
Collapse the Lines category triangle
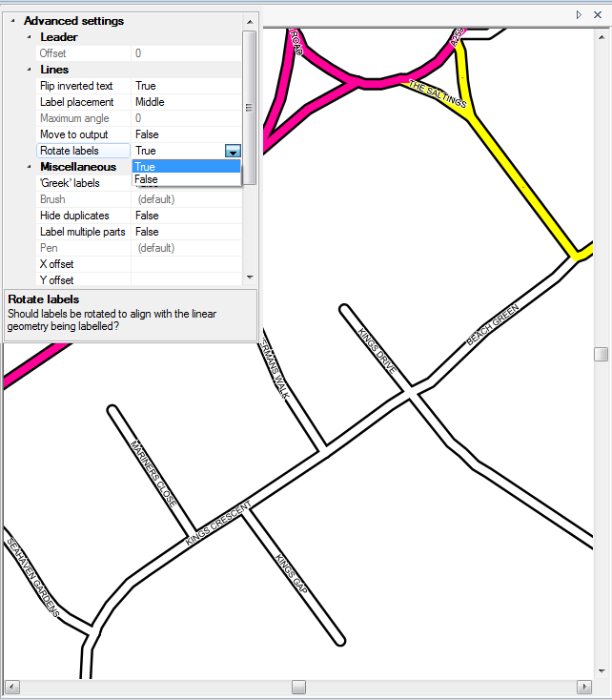tap(30, 70)
